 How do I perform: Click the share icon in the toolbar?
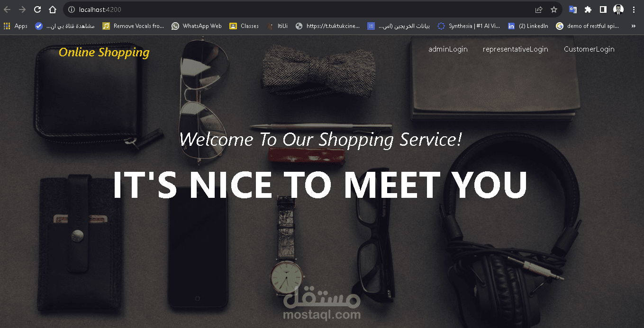538,9
